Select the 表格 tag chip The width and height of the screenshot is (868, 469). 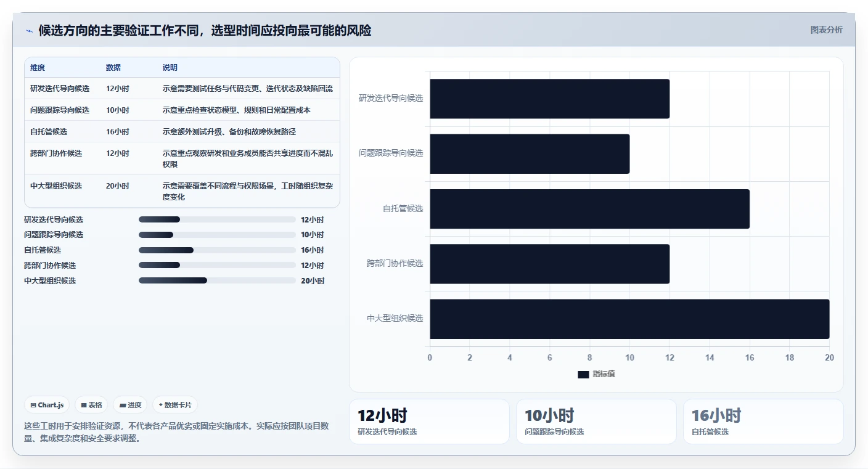[91, 405]
